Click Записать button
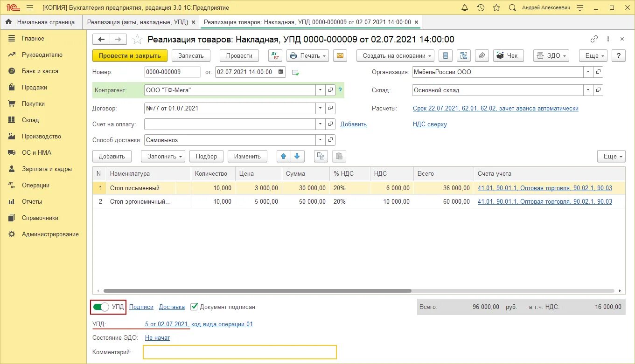Screen dimensions: 635x364 [x=191, y=55]
